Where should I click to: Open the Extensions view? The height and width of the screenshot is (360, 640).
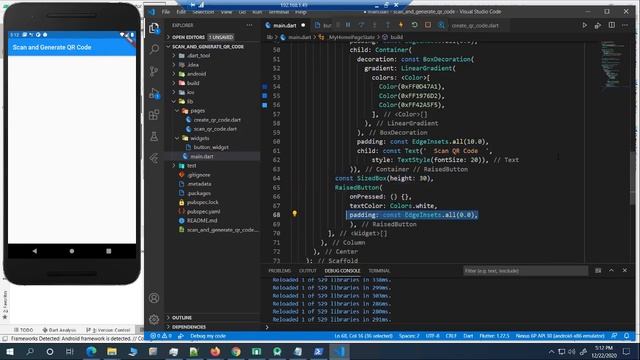pos(154,115)
